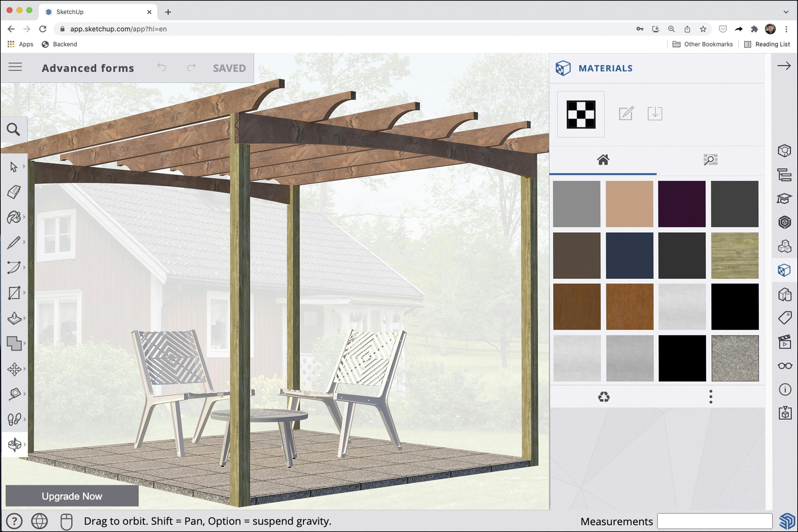Select the Eraser tool
Viewport: 798px width, 532px height.
point(14,192)
